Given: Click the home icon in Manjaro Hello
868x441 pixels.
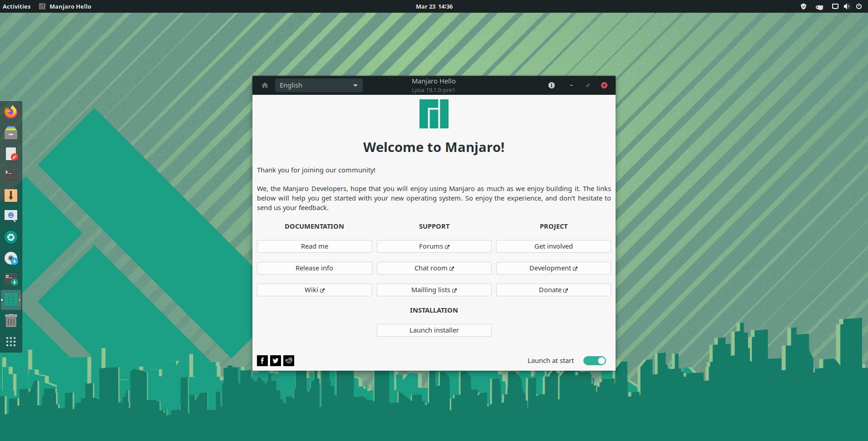Looking at the screenshot, I should point(265,85).
